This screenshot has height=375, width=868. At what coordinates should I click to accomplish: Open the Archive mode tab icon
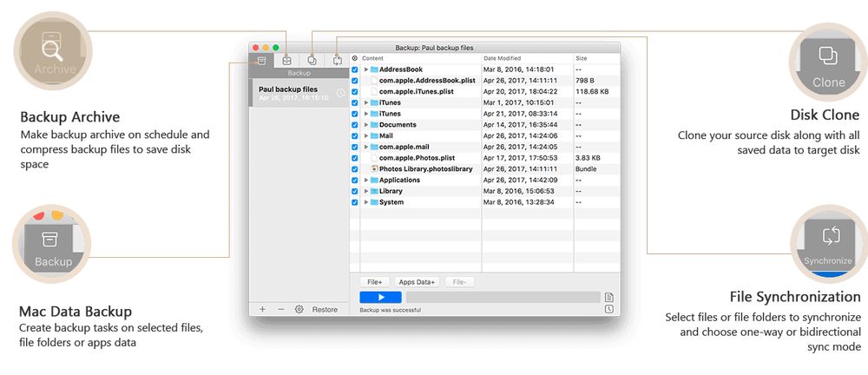point(286,61)
